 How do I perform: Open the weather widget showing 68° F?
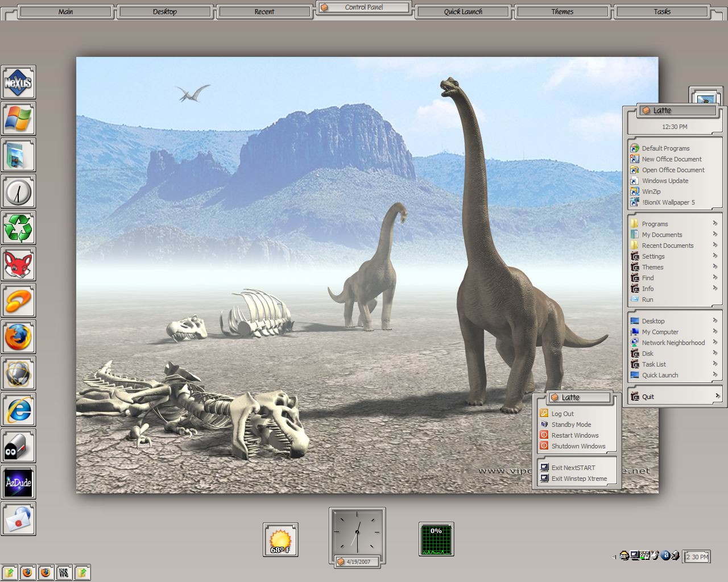point(280,540)
